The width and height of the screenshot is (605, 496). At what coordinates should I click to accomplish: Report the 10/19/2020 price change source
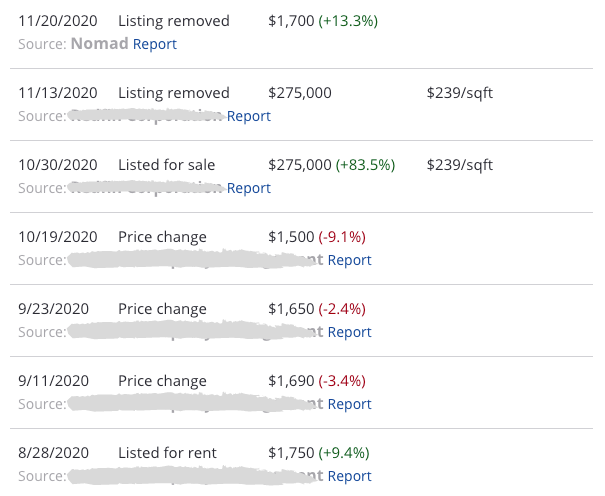coord(349,260)
